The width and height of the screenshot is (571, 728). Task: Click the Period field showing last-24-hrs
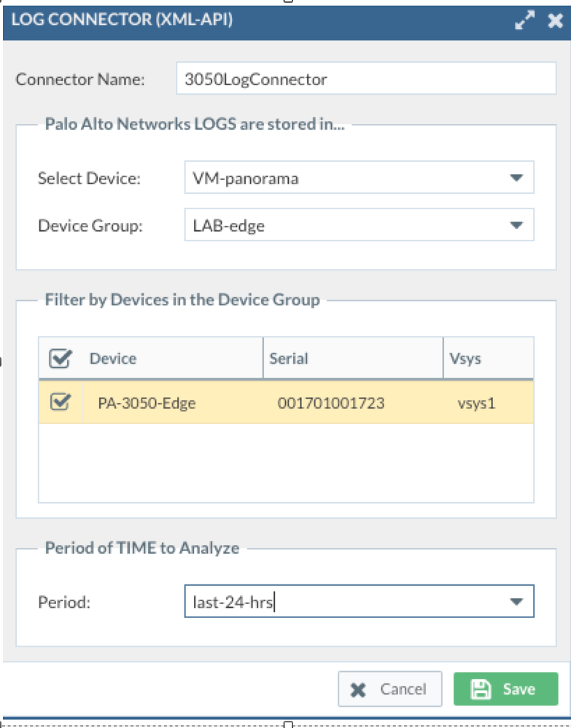pos(343,602)
